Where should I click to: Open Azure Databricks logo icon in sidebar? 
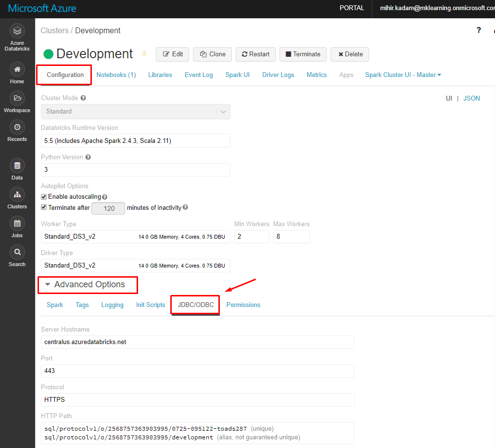click(17, 31)
